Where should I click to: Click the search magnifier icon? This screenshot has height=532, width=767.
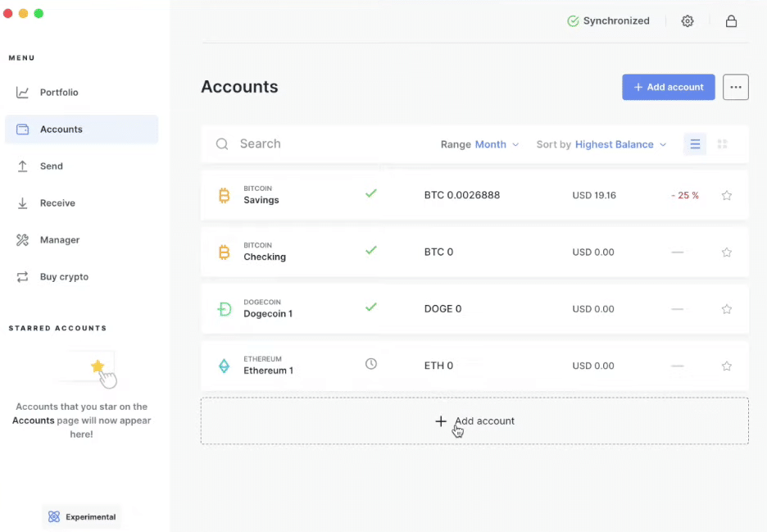click(222, 144)
